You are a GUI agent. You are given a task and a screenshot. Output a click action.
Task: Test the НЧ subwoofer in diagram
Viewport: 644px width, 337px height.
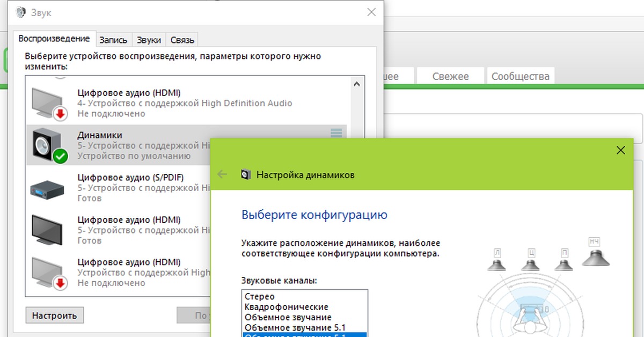click(596, 251)
